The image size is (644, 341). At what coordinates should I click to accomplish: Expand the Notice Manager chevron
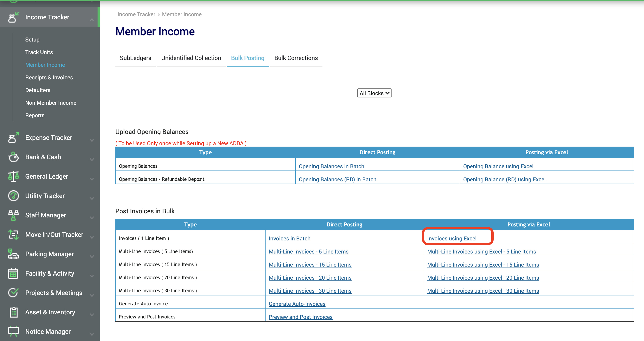(x=92, y=334)
